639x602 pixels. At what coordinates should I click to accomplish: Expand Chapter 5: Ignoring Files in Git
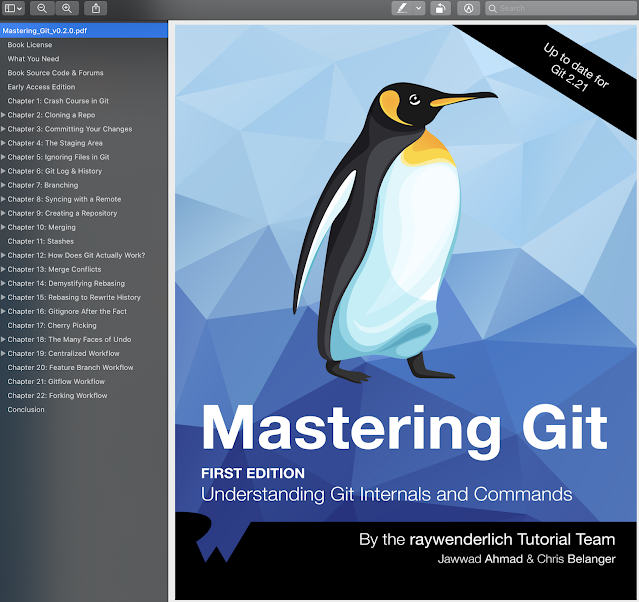click(x=3, y=157)
